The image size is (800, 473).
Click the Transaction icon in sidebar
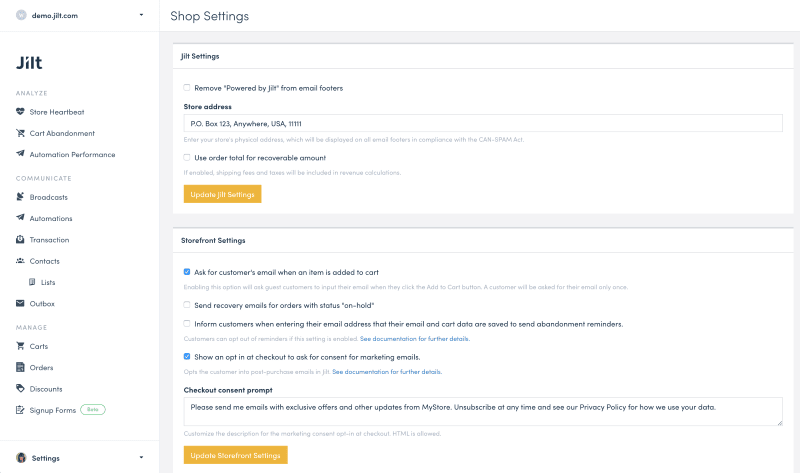tap(20, 239)
